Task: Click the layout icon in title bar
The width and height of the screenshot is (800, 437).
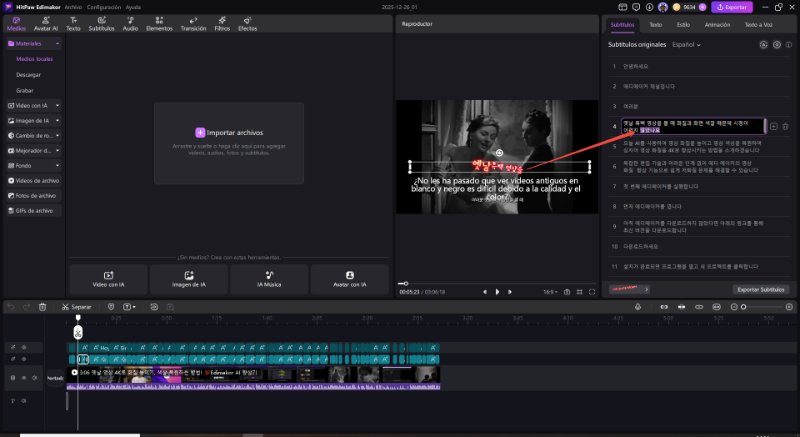Action: pos(623,7)
